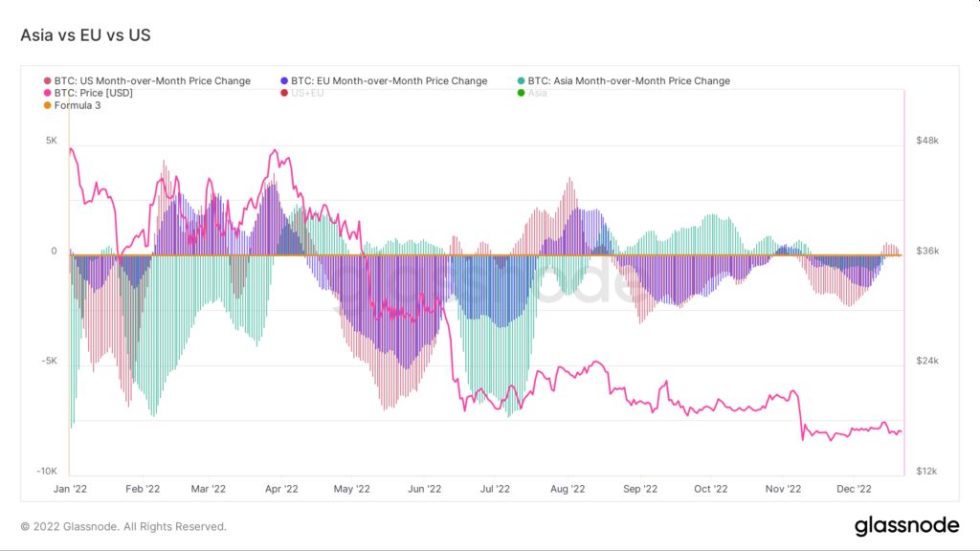The width and height of the screenshot is (980, 551).
Task: Click the US Month-over-Month legend red dot
Action: click(x=48, y=81)
